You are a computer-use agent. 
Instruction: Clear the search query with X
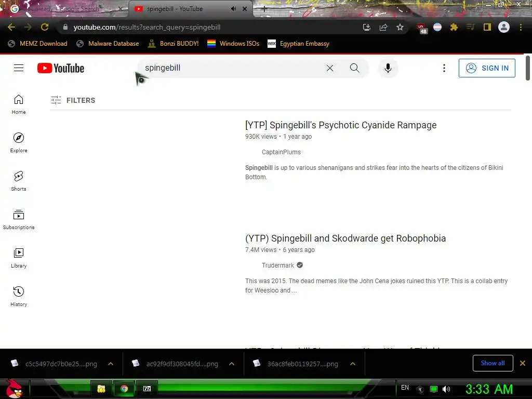(x=330, y=68)
